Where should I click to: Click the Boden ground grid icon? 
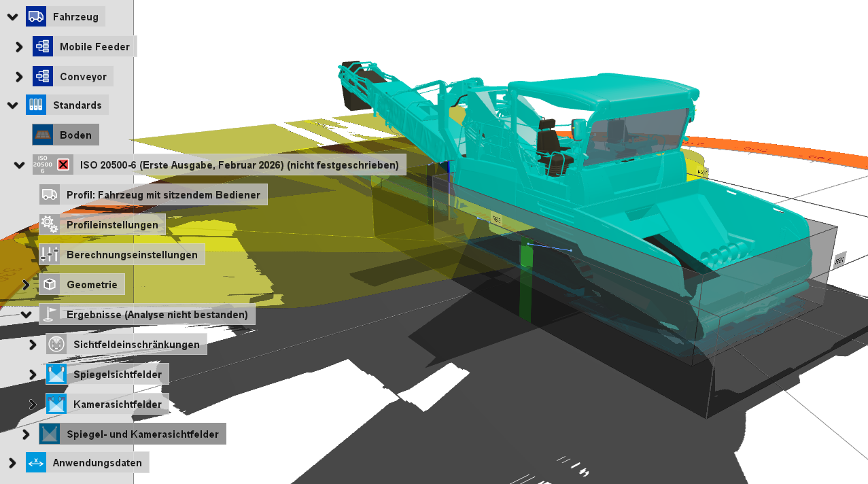click(x=43, y=135)
